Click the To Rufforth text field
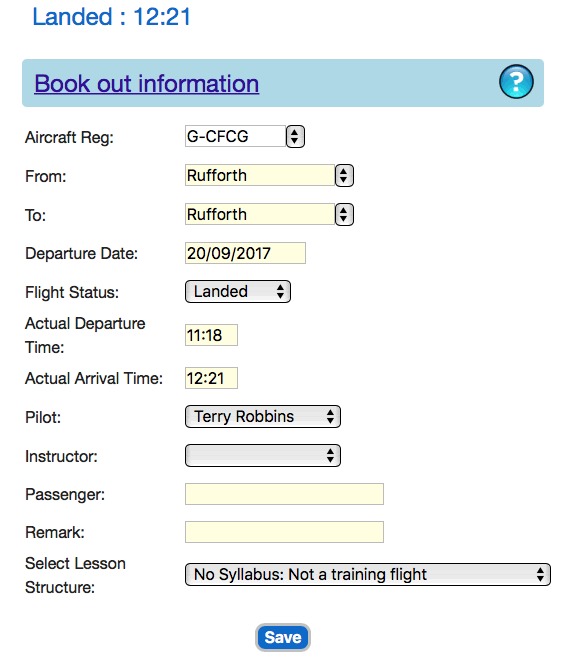 (260, 214)
